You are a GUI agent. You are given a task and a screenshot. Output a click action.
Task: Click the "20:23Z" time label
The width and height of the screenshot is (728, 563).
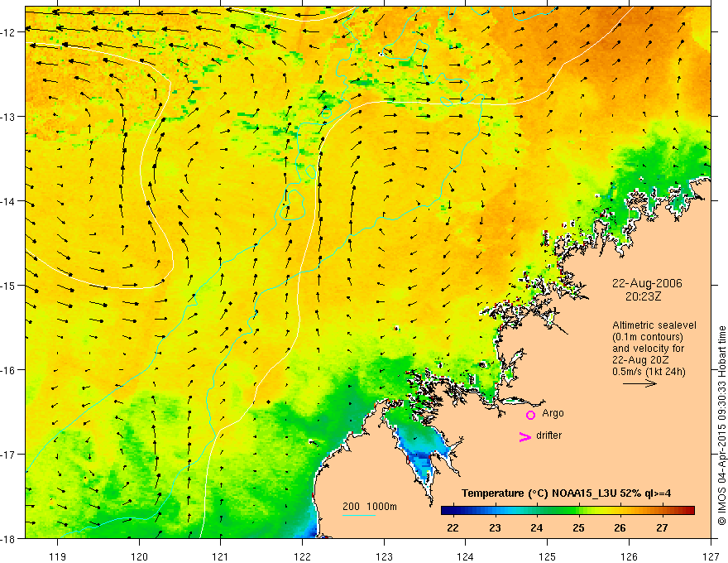pyautogui.click(x=643, y=296)
